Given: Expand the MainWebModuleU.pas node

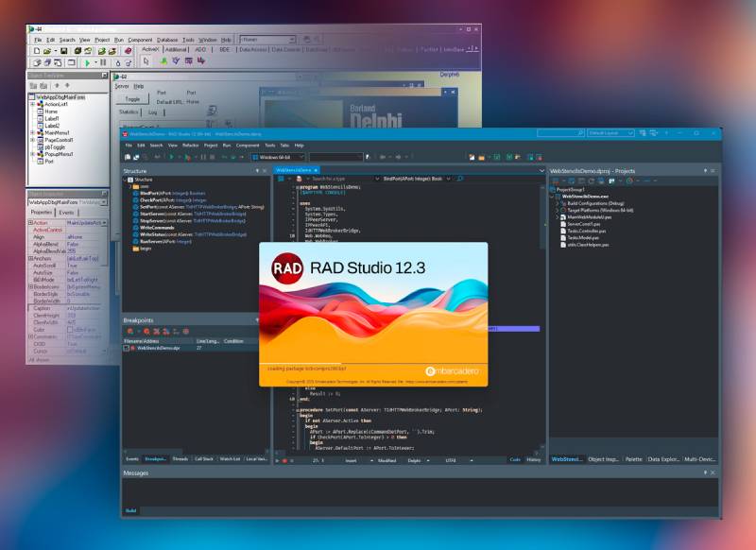Looking at the screenshot, I should 558,217.
